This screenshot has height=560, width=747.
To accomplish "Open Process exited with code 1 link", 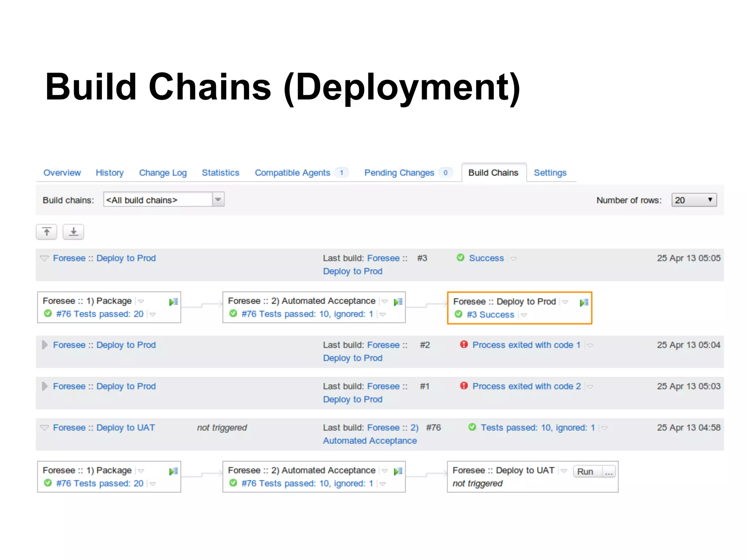I will 526,345.
